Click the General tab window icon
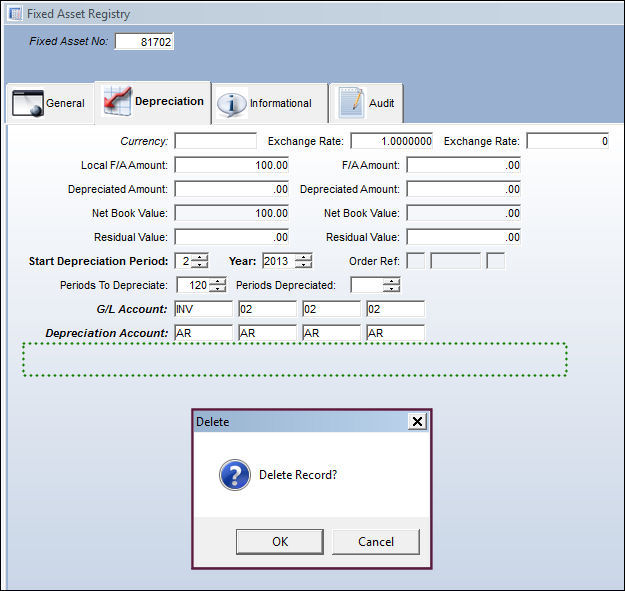 pyautogui.click(x=28, y=103)
